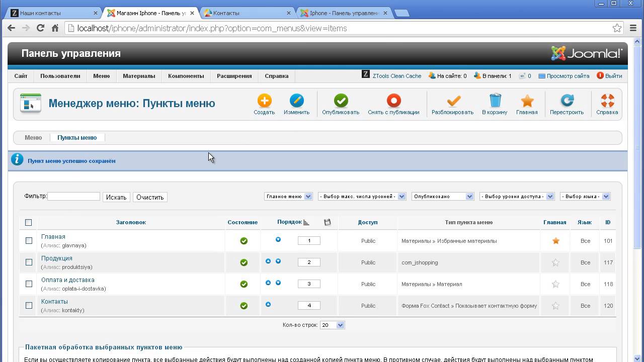Open the Расширения menu
Screen dimensions: 644x362
coord(234,76)
